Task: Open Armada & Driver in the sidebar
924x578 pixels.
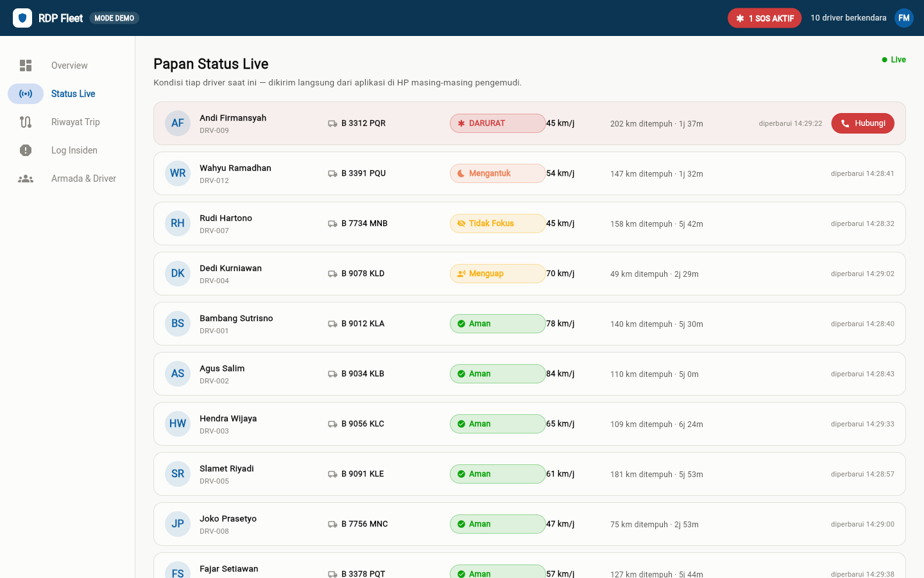Action: (67, 179)
